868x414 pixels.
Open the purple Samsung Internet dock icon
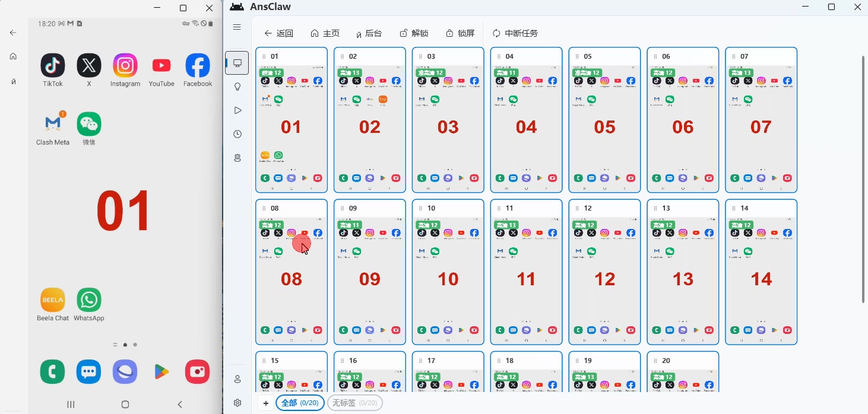[125, 372]
